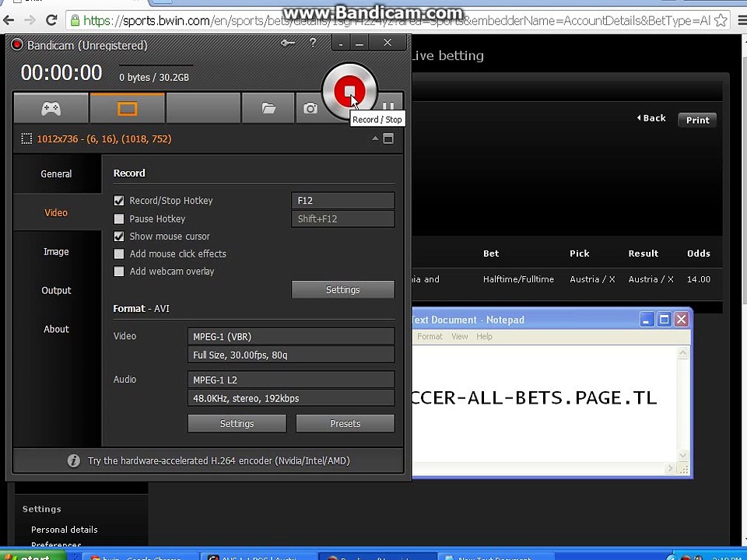Collapse panel with the small up arrow

click(x=375, y=138)
